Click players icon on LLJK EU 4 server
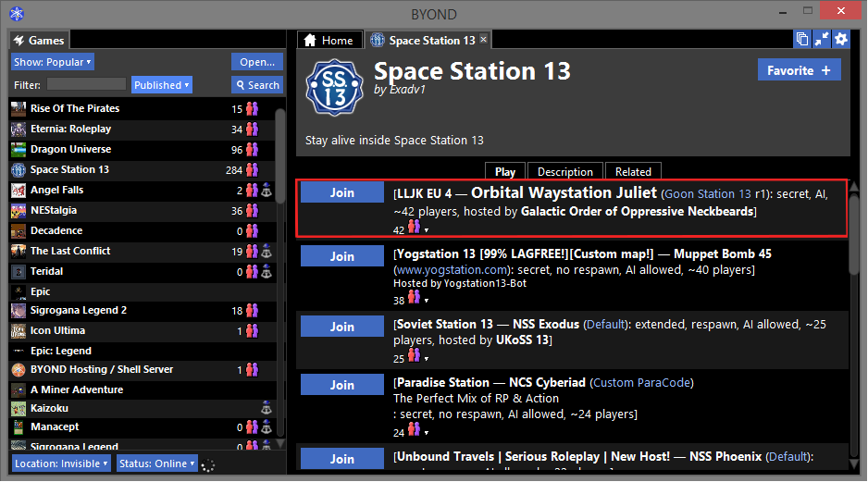 [414, 227]
